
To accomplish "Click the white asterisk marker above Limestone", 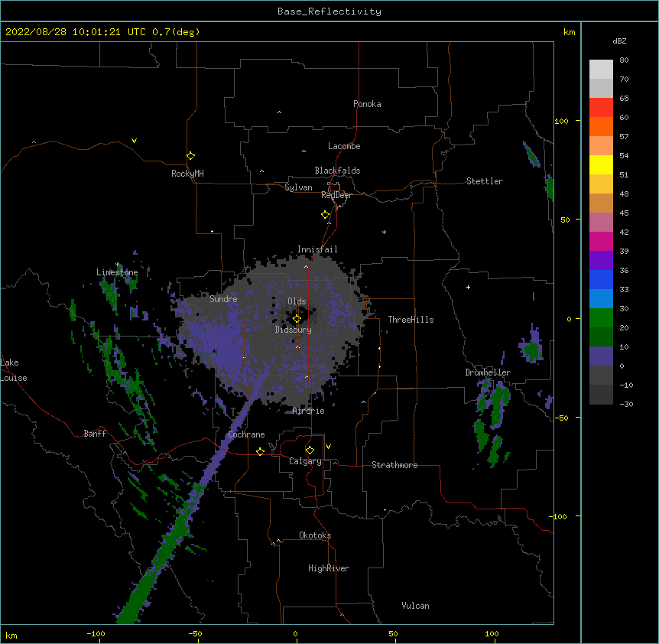I will point(118,265).
